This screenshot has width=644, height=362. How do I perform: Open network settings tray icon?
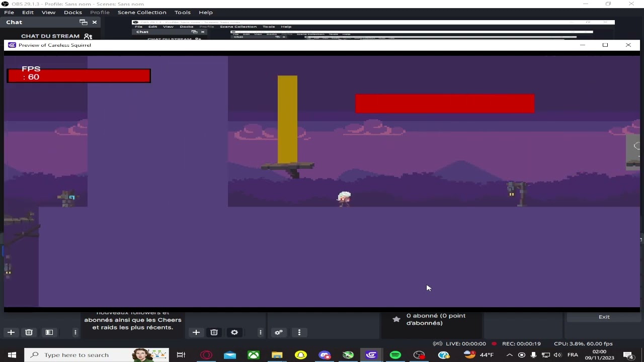[x=545, y=355]
